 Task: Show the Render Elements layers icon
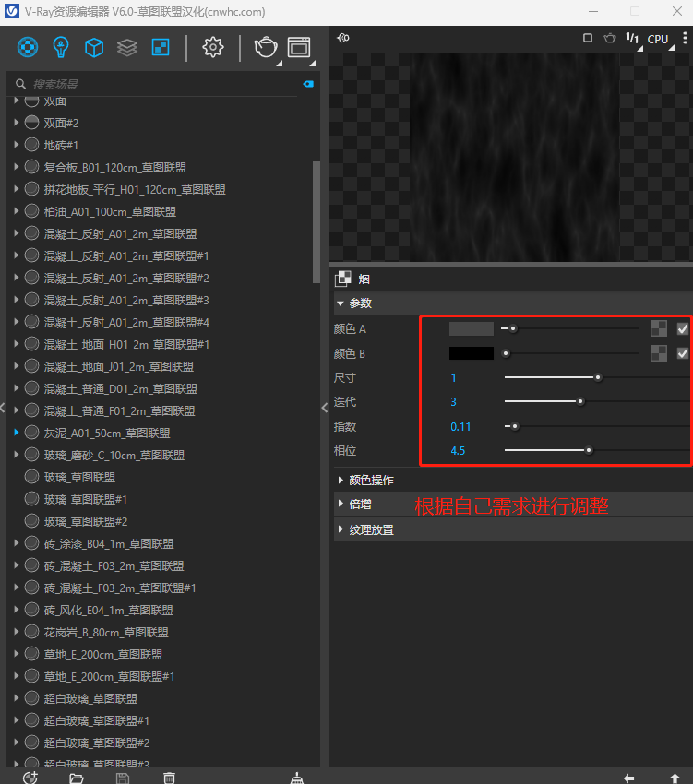(x=127, y=47)
